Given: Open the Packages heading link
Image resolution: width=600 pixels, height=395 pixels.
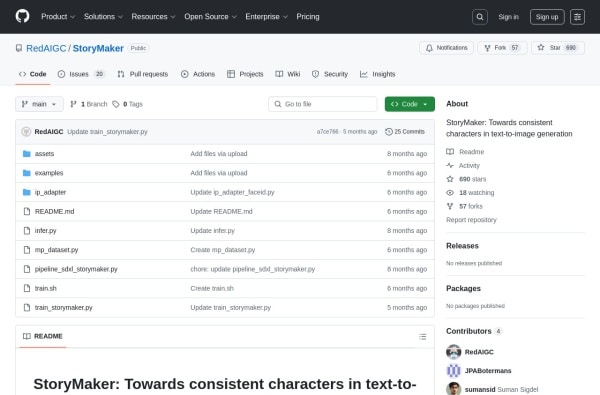Looking at the screenshot, I should click(x=463, y=289).
